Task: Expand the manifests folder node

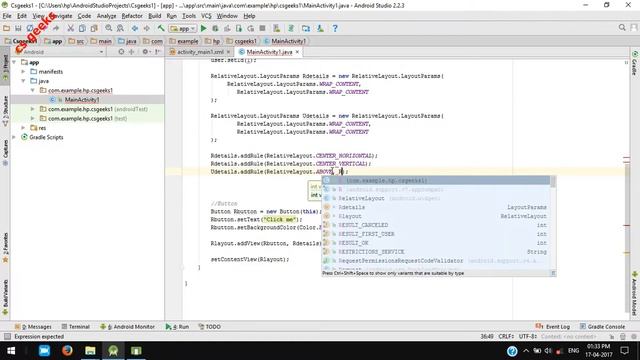Action: tap(23, 71)
